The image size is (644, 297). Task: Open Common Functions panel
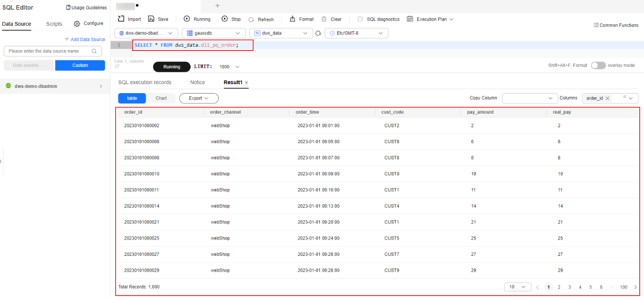coord(615,25)
